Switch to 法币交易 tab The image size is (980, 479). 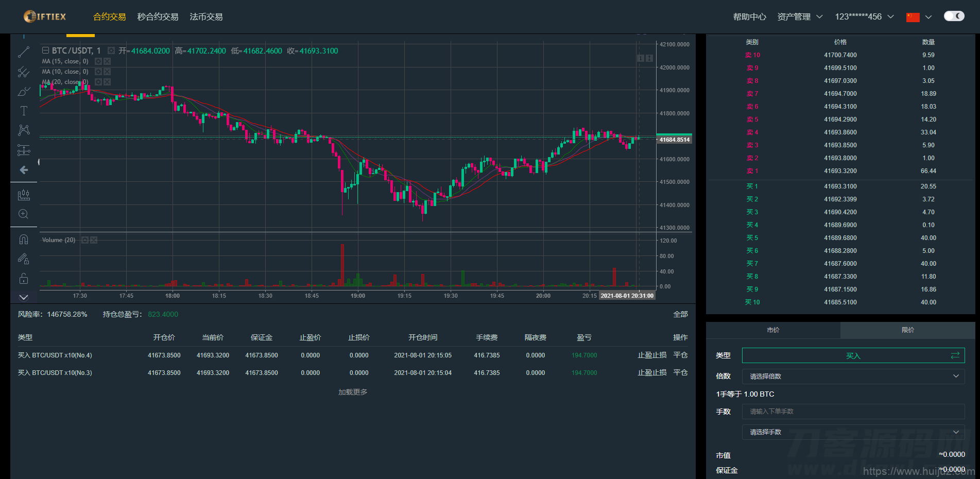point(206,16)
